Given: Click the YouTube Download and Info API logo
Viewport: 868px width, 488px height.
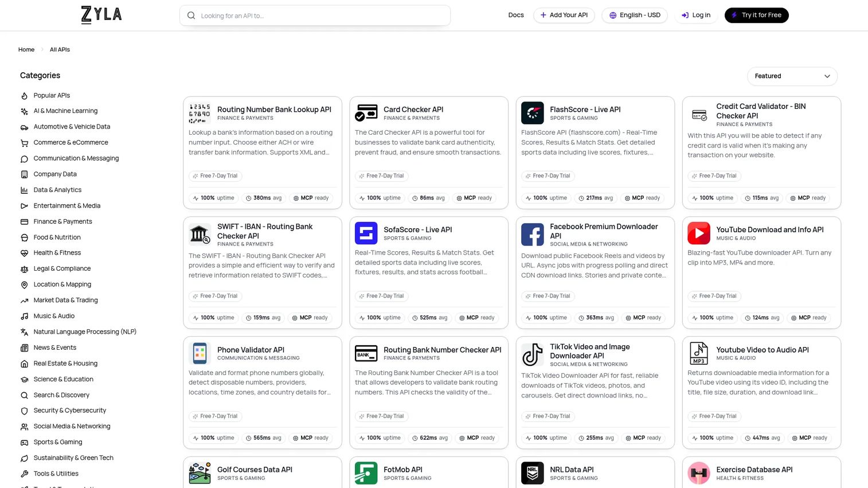Looking at the screenshot, I should point(699,233).
